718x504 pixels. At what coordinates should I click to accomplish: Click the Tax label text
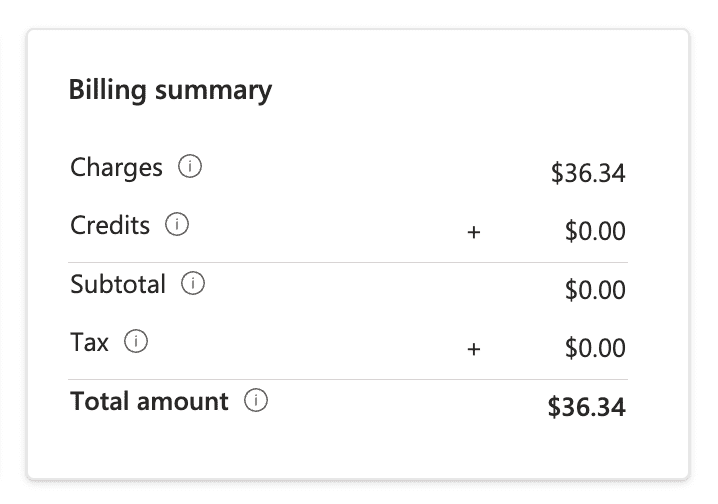click(x=89, y=342)
